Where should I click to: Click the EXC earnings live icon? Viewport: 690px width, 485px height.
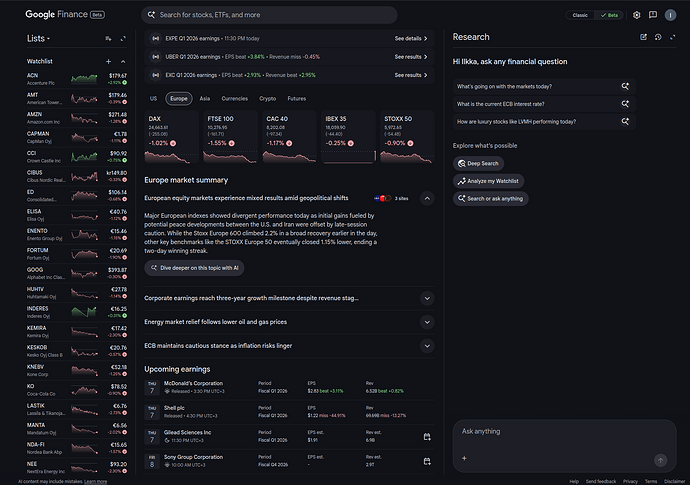(156, 75)
